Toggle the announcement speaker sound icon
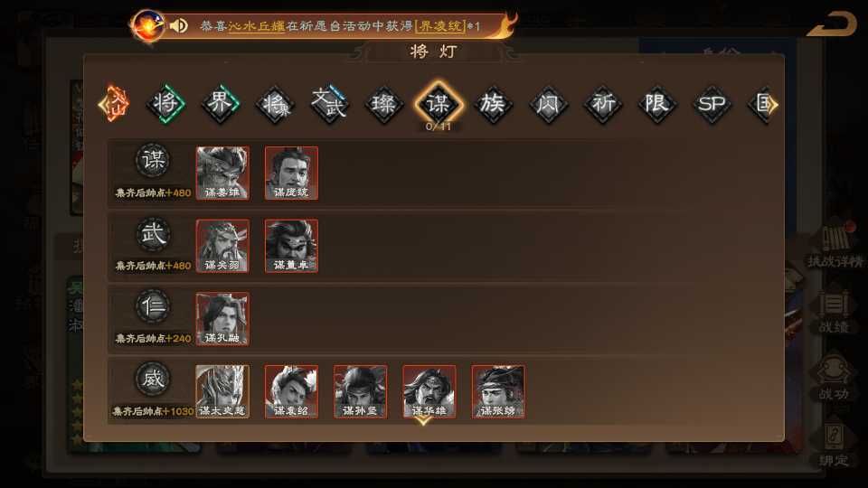 pyautogui.click(x=178, y=26)
